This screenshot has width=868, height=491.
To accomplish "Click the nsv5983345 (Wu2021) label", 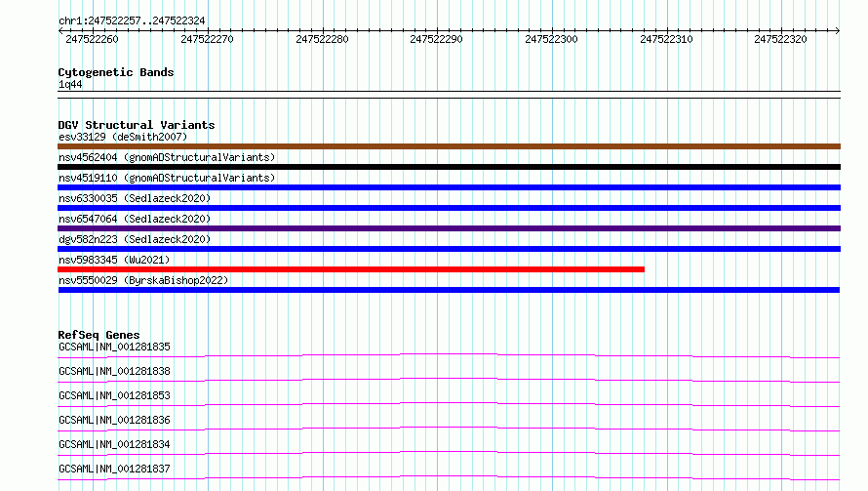I will pos(114,260).
